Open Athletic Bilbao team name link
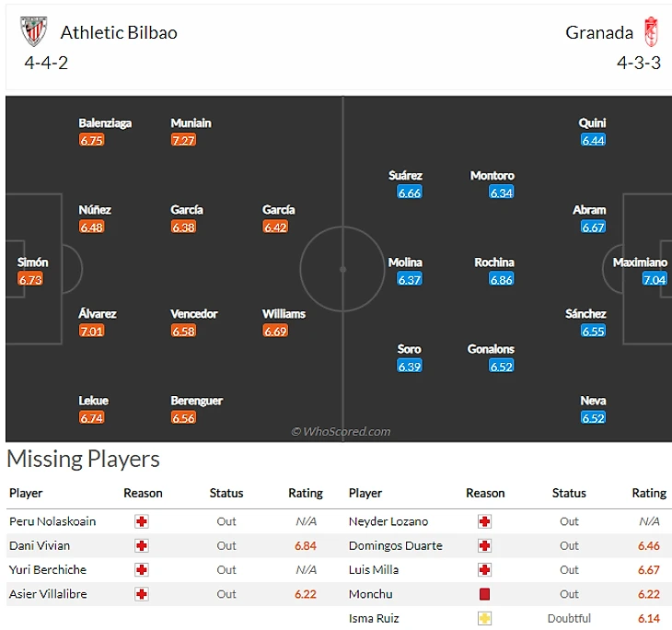Image resolution: width=672 pixels, height=630 pixels. click(x=119, y=33)
